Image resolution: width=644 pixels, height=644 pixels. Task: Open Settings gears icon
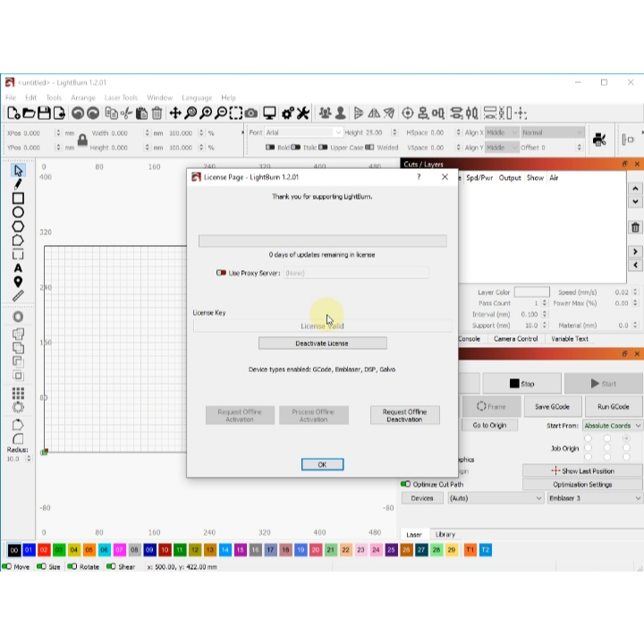[x=287, y=113]
